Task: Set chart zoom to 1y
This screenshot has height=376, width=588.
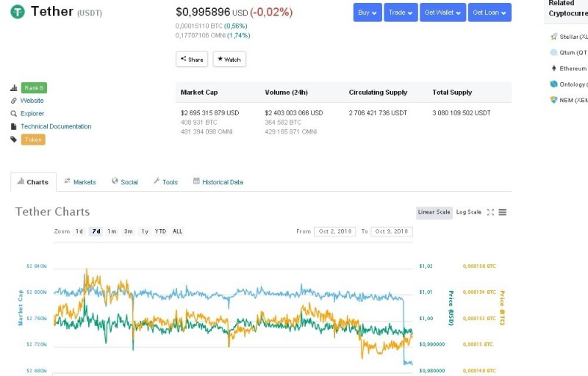Action: (x=145, y=231)
